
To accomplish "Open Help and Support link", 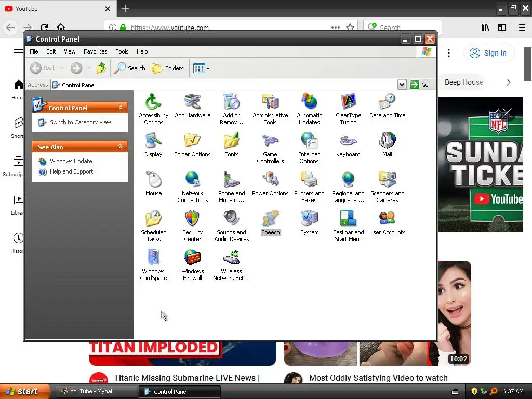I will [71, 171].
